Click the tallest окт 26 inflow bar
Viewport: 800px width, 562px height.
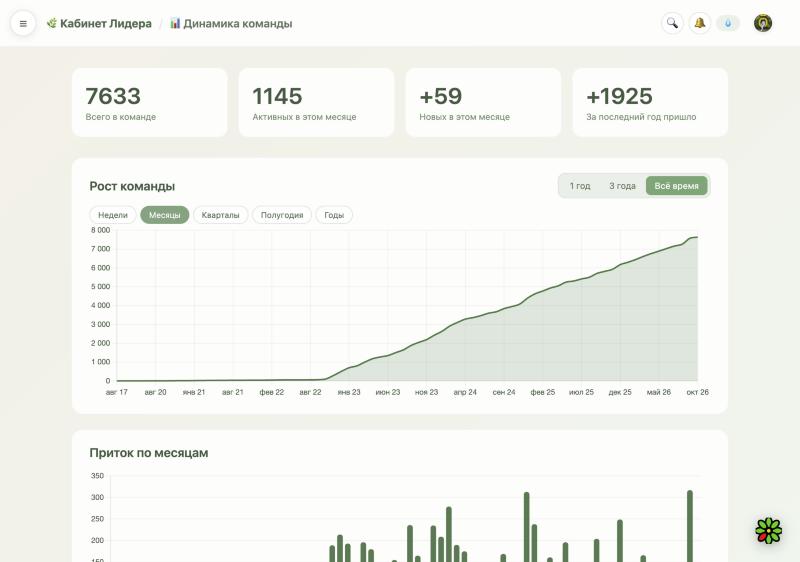[x=690, y=526]
